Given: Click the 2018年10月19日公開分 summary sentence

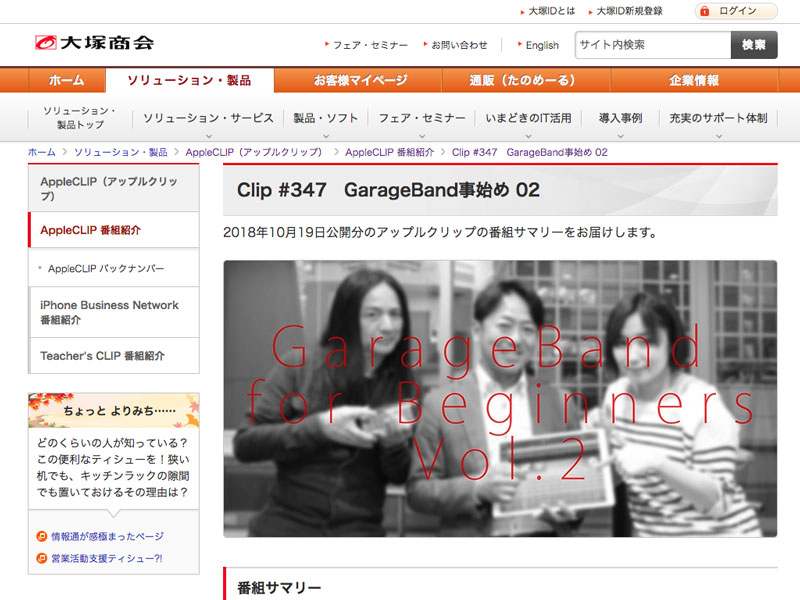Looking at the screenshot, I should pyautogui.click(x=440, y=232).
